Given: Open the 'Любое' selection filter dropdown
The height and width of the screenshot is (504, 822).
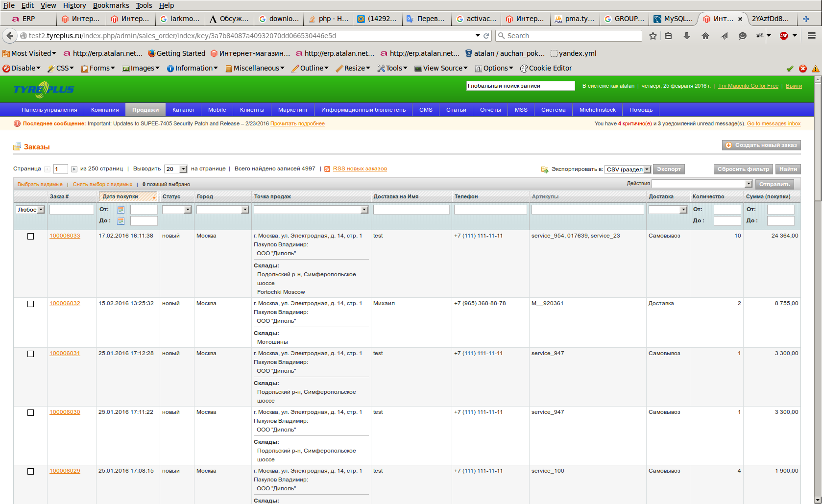Looking at the screenshot, I should tap(30, 210).
